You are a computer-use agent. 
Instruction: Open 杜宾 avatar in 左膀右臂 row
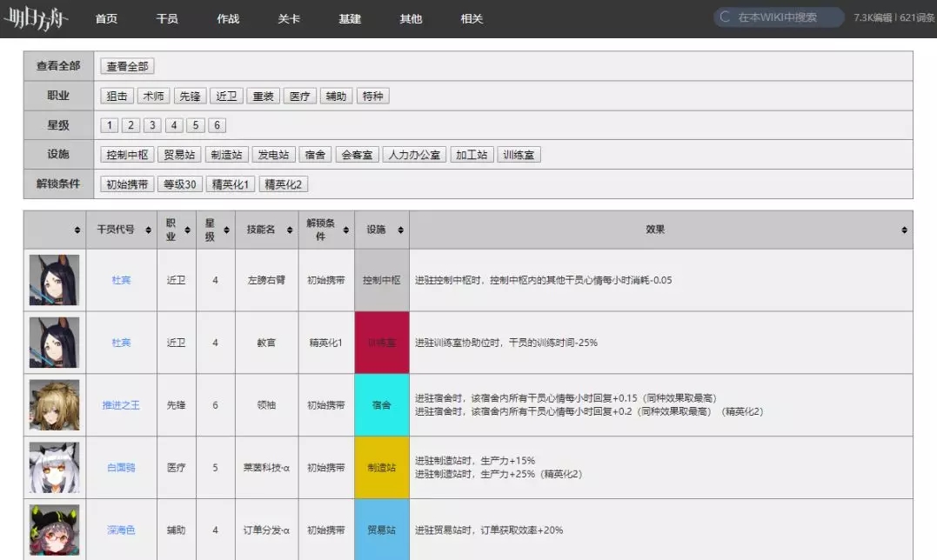click(55, 280)
